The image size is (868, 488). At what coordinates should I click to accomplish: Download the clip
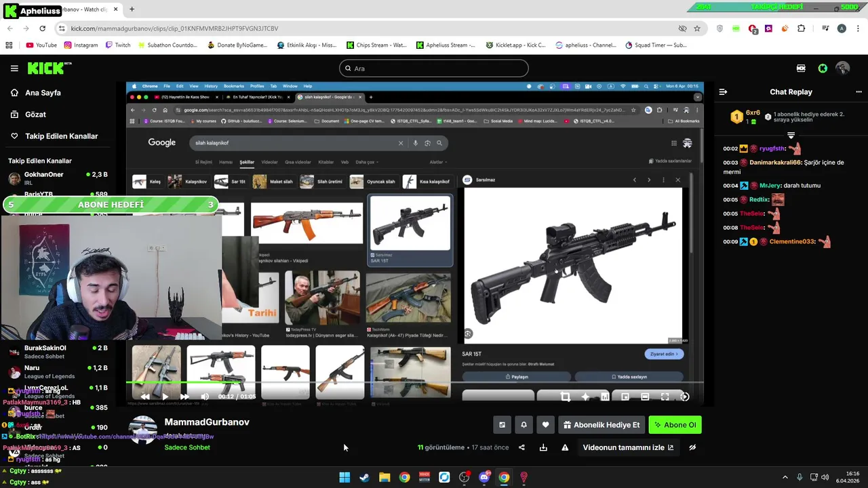coord(543,447)
